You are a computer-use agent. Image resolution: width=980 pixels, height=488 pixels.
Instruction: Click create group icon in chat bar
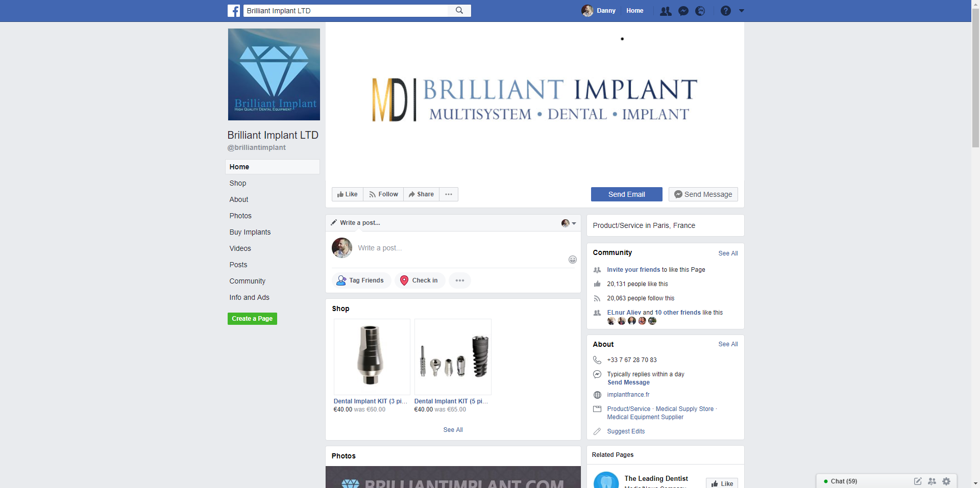(x=932, y=481)
